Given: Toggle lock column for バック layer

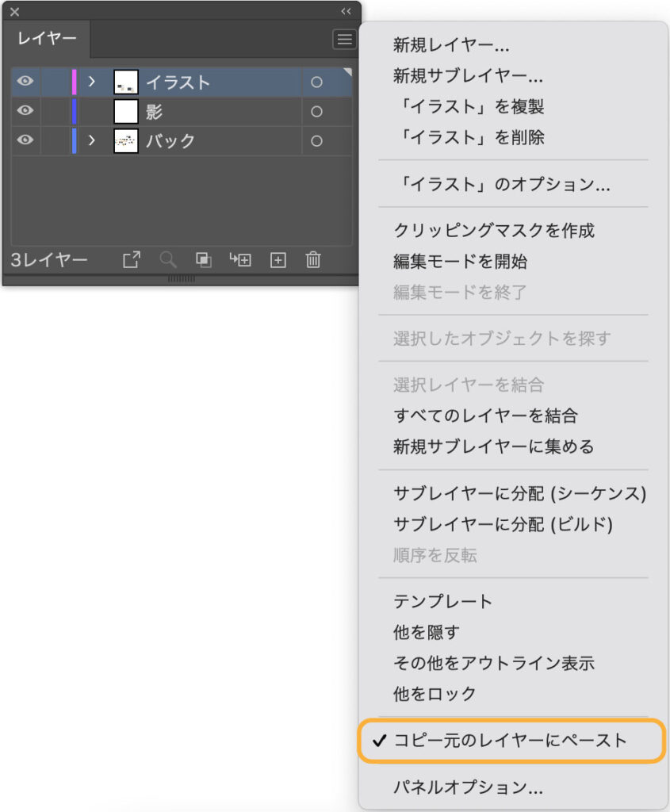Looking at the screenshot, I should pos(55,141).
